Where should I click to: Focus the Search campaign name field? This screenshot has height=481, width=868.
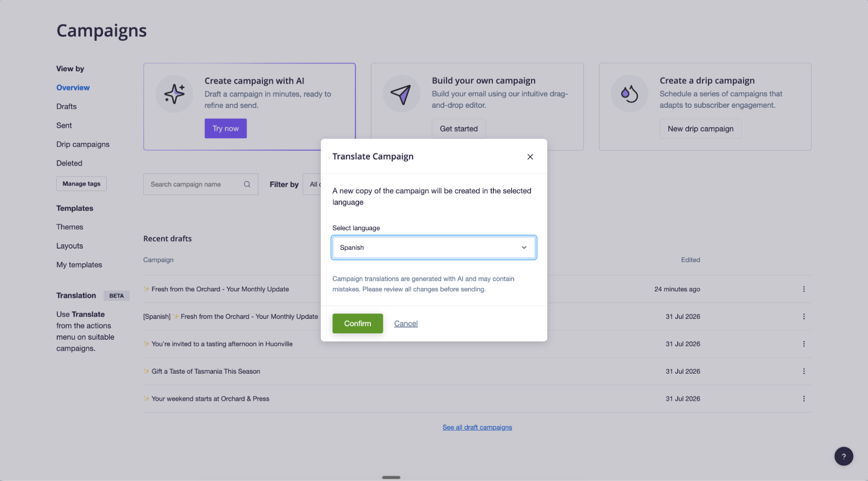click(x=201, y=184)
